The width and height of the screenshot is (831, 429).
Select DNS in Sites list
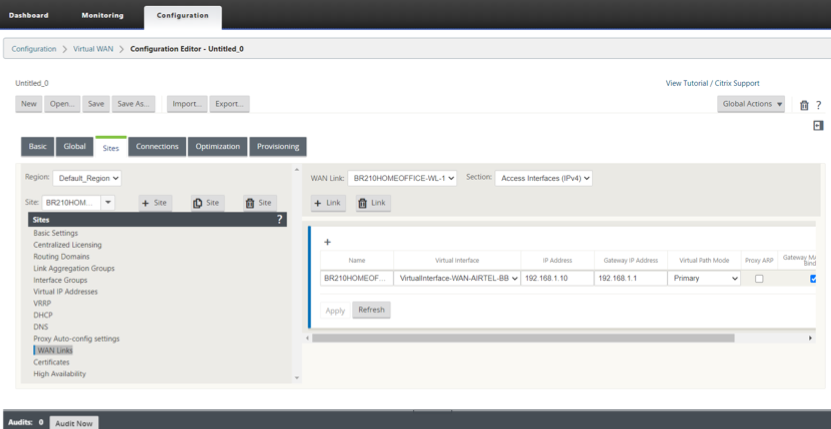click(x=41, y=327)
